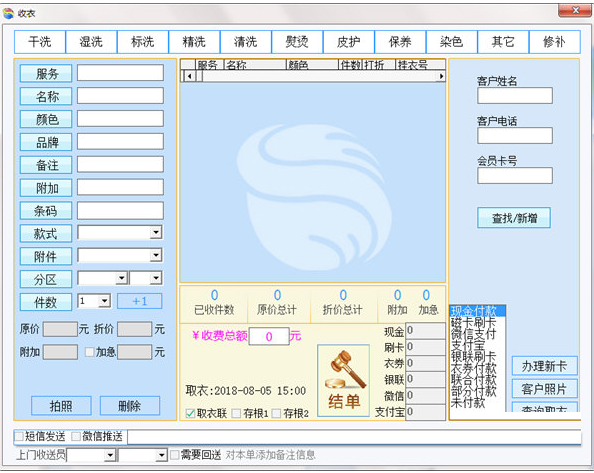Choose the 染色 service tab
The width and height of the screenshot is (594, 473).
pos(452,42)
